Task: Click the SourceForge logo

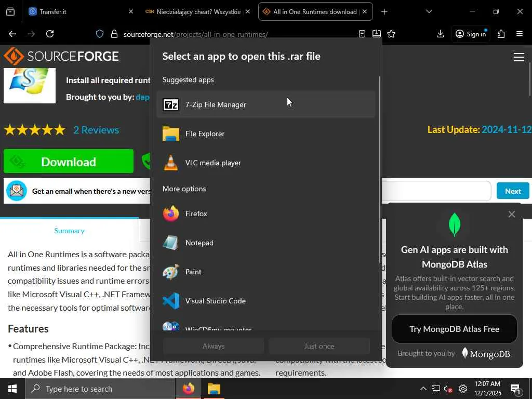Action: pos(61,56)
